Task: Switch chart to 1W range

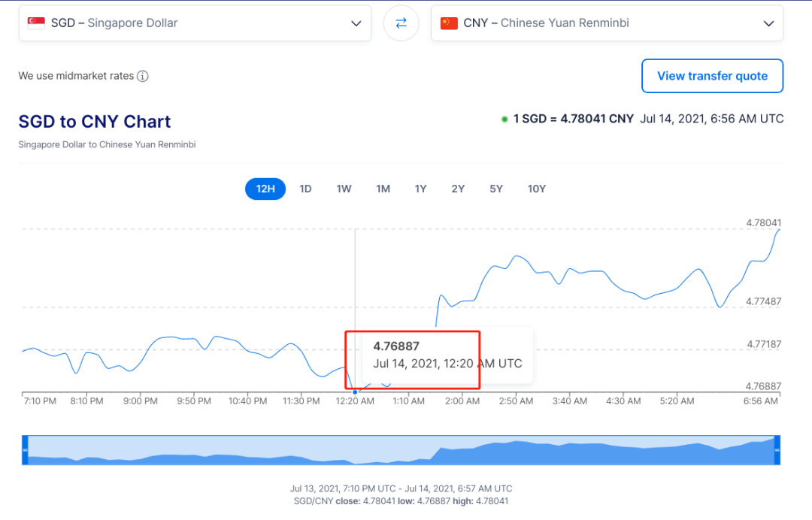Action: tap(344, 189)
